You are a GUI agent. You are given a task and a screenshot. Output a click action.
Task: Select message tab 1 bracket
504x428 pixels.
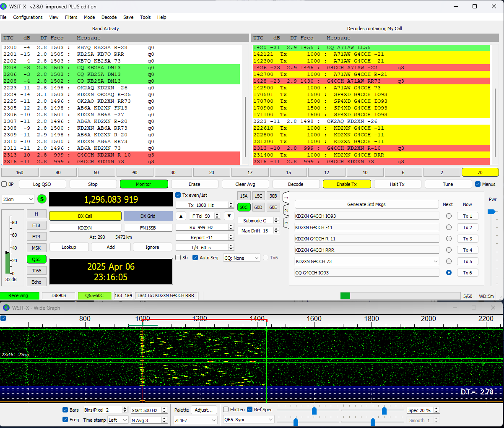point(286,198)
